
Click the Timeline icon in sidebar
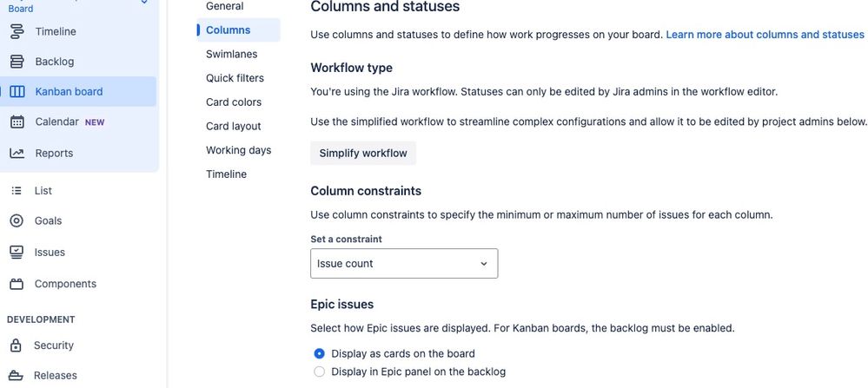coord(17,31)
